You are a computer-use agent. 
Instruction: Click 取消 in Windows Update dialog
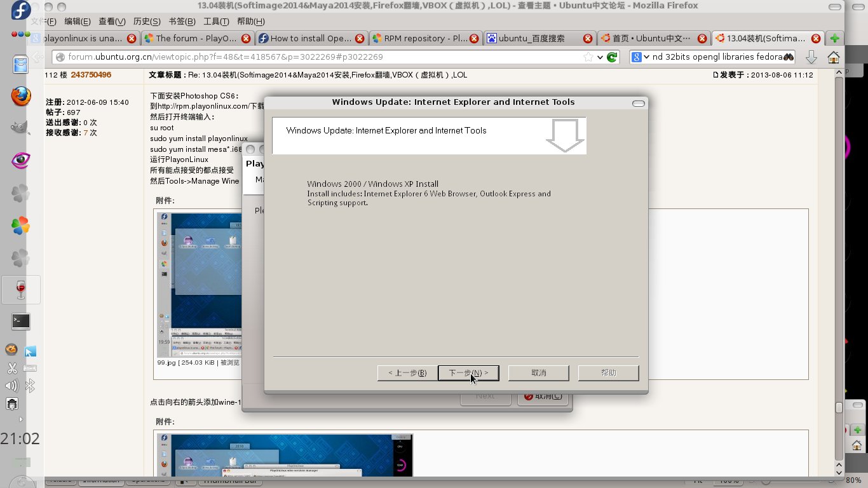(538, 373)
